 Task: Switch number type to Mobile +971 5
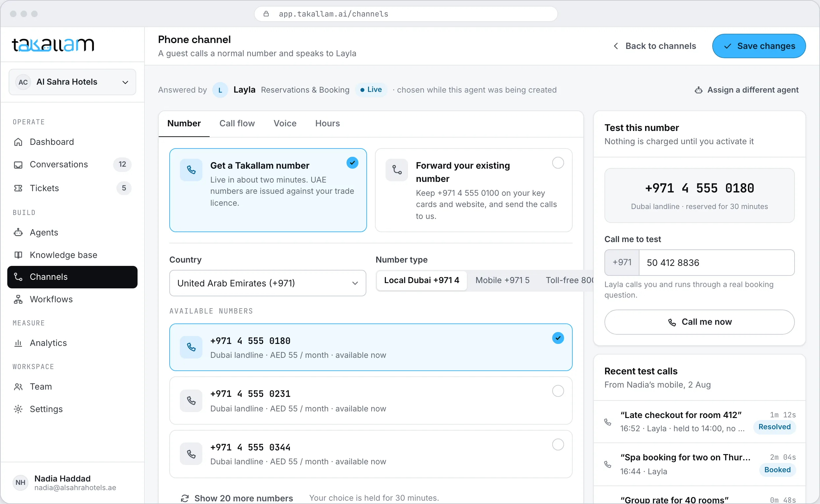click(502, 280)
